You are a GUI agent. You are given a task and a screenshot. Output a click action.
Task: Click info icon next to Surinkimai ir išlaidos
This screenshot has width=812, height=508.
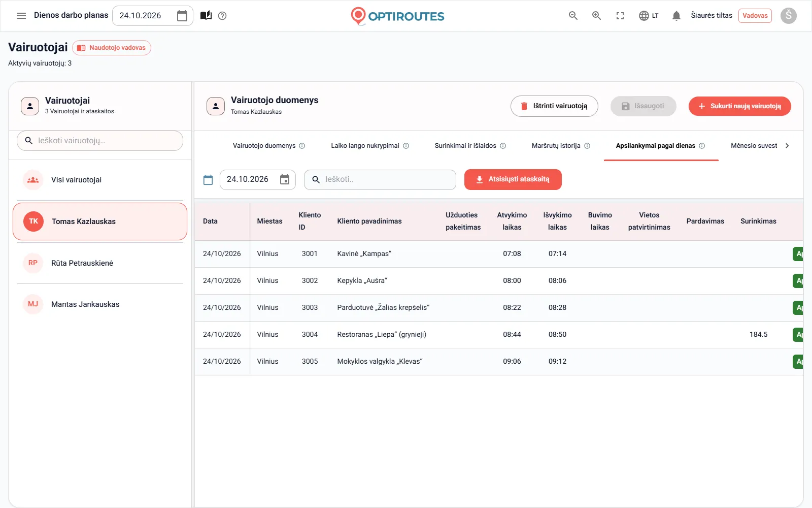503,146
